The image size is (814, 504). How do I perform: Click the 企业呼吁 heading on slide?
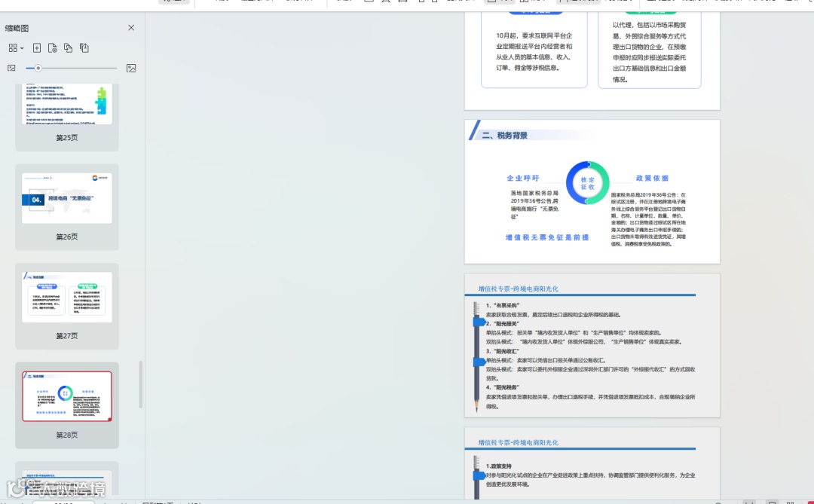tap(523, 178)
